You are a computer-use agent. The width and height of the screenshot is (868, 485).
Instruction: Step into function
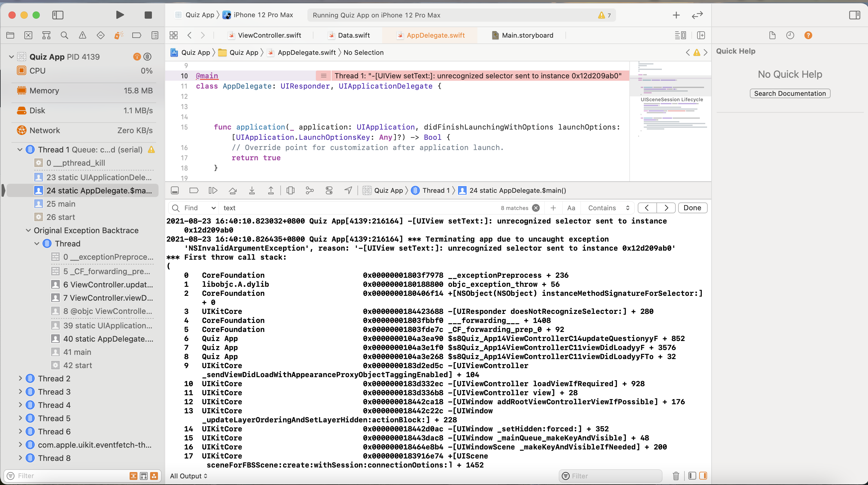252,190
